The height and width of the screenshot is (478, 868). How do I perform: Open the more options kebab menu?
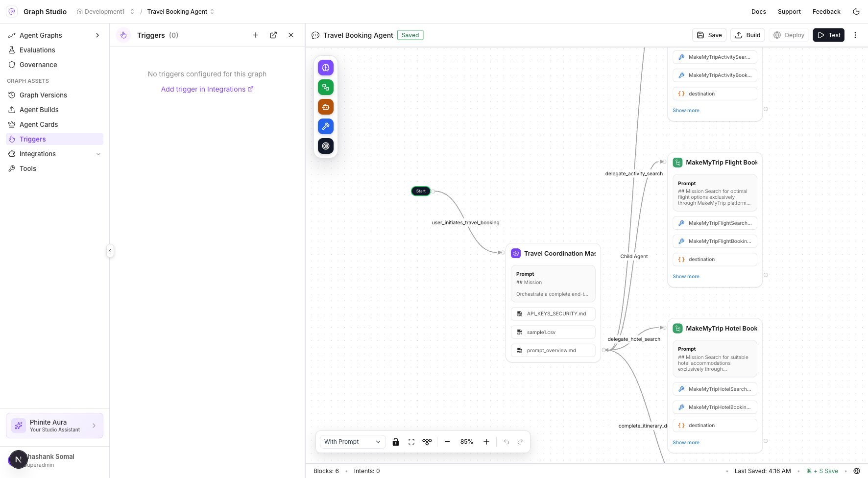pyautogui.click(x=855, y=35)
